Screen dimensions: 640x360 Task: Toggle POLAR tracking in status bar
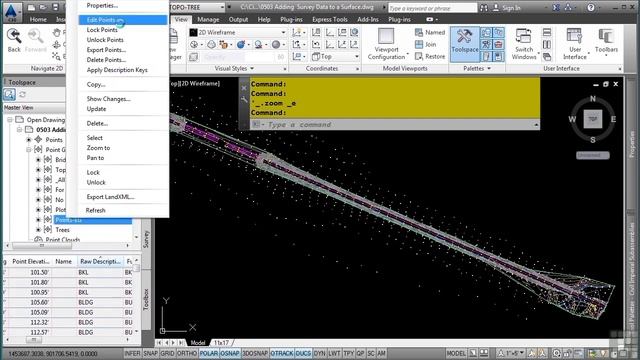coord(209,353)
